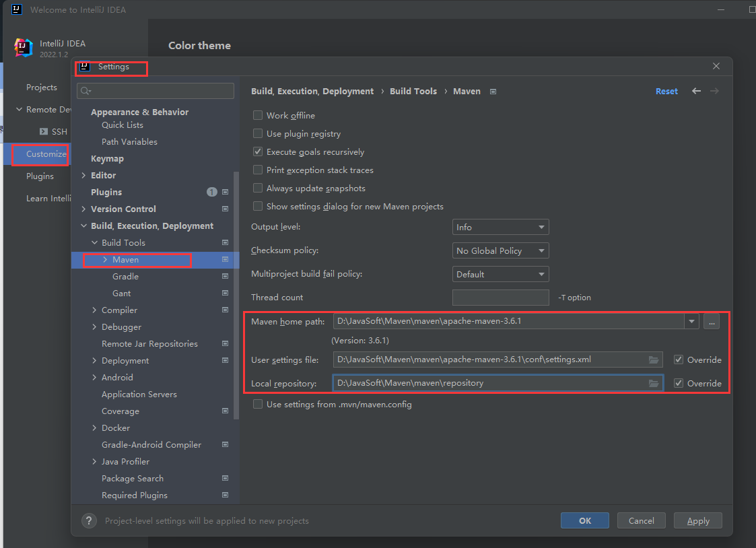Viewport: 756px width, 548px height.
Task: Click the project-level icon beside Gradle-Android Compiler
Action: point(225,444)
